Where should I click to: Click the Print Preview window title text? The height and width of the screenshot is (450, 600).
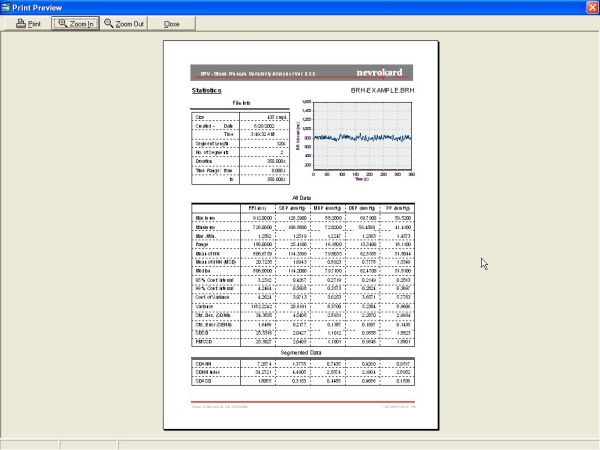[x=38, y=6]
